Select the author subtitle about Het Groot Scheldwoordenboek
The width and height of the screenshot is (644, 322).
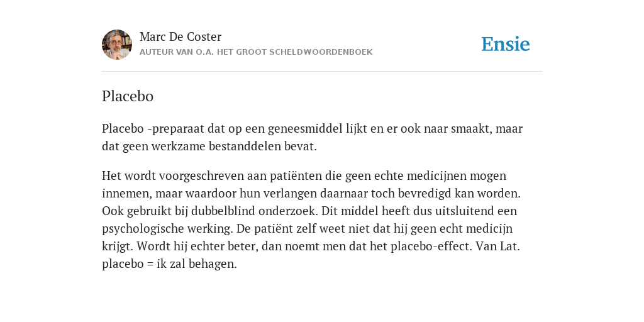point(257,52)
